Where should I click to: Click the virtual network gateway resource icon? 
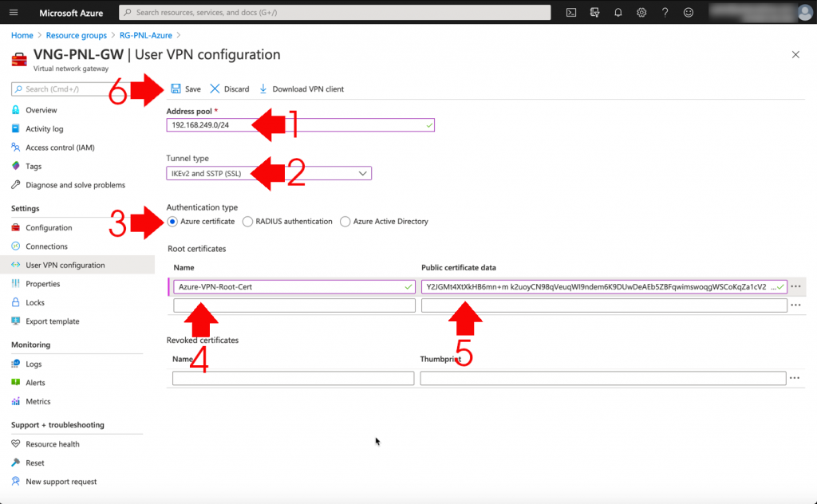pyautogui.click(x=19, y=58)
